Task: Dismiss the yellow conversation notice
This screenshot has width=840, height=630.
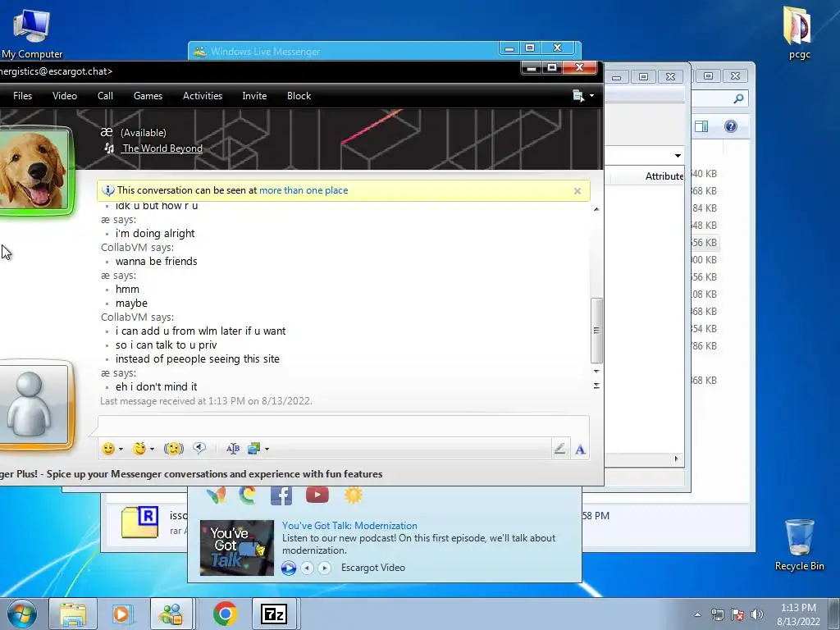Action: point(577,190)
